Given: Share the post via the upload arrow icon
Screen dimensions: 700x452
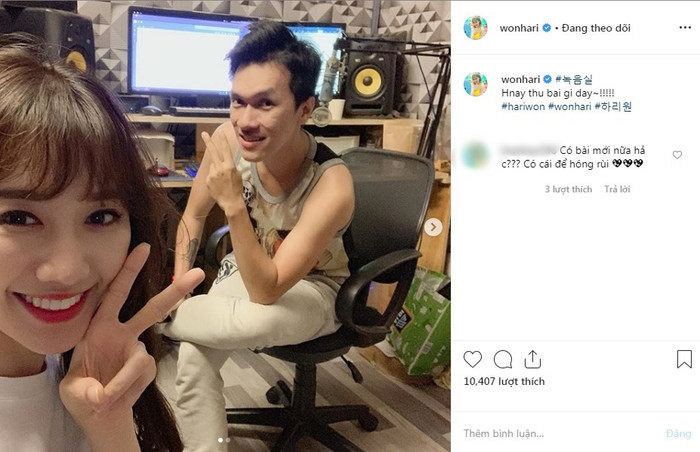Looking at the screenshot, I should (533, 359).
